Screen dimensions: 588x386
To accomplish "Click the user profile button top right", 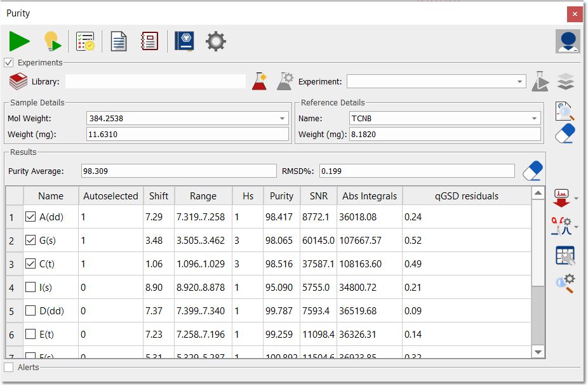I will tap(568, 41).
